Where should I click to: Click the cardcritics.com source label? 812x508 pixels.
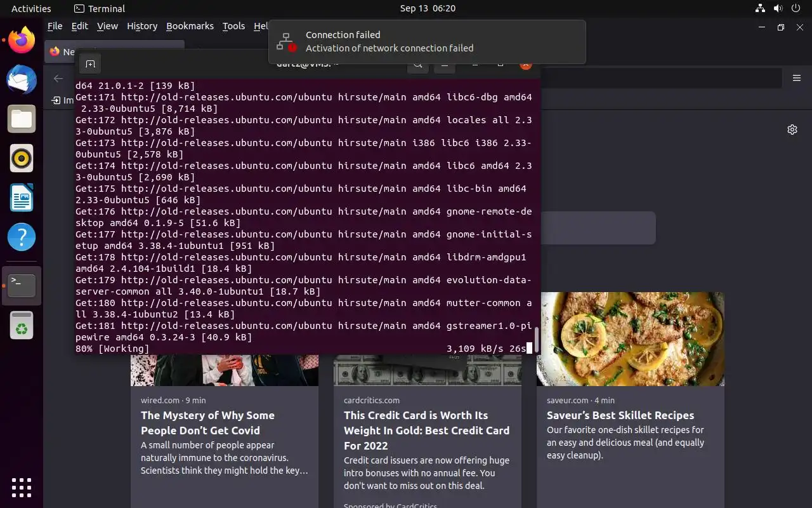pyautogui.click(x=372, y=400)
